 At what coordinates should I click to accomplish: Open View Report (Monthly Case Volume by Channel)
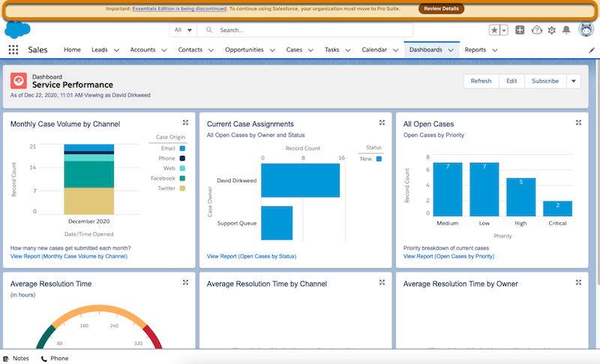[x=69, y=256]
